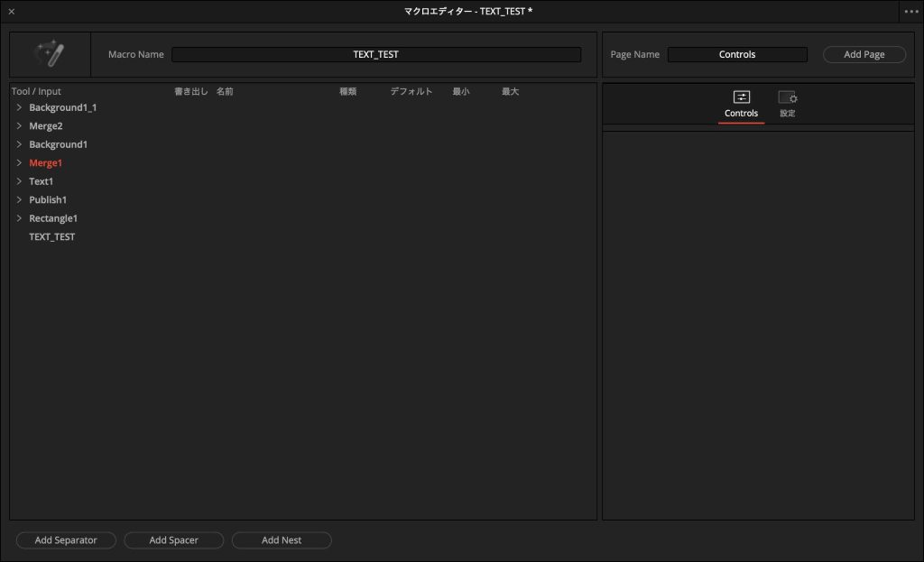Expand the red Merge1 node
The image size is (924, 562).
pos(19,162)
